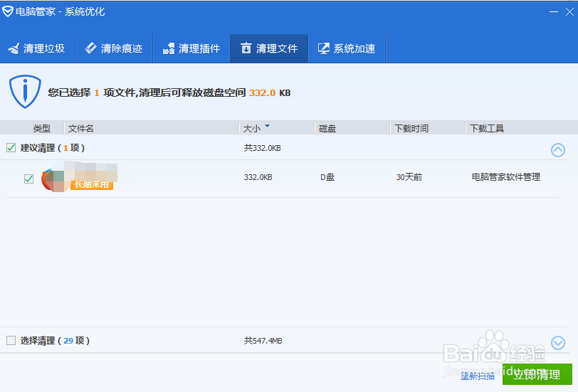Click the 电脑管家 - 系统优化 title text
Image resolution: width=578 pixels, height=392 pixels.
click(60, 11)
